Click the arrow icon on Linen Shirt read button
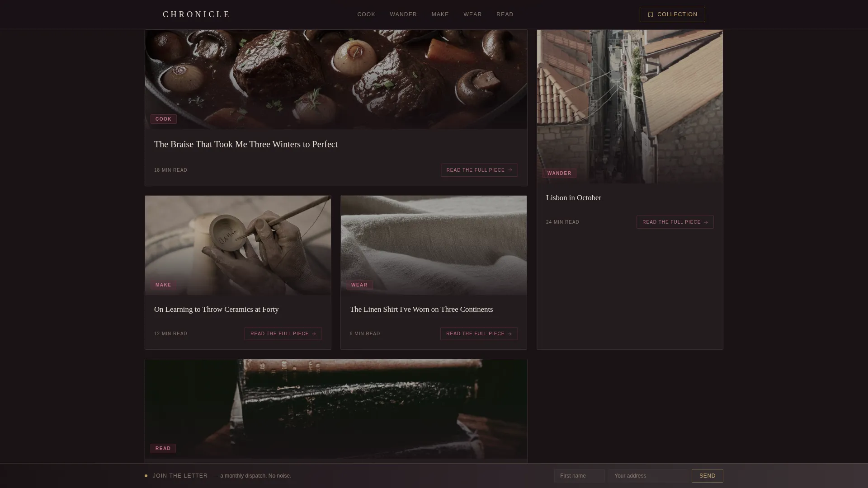Image resolution: width=868 pixels, height=488 pixels. [509, 334]
